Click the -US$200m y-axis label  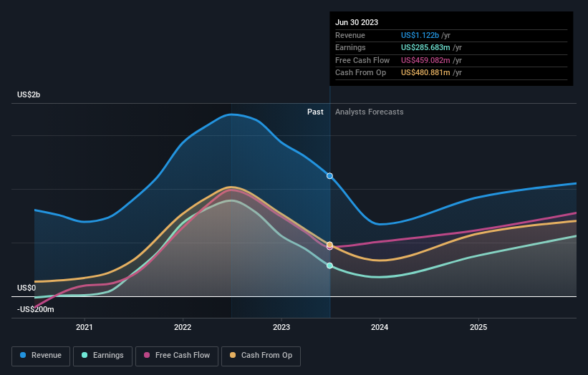(x=36, y=309)
